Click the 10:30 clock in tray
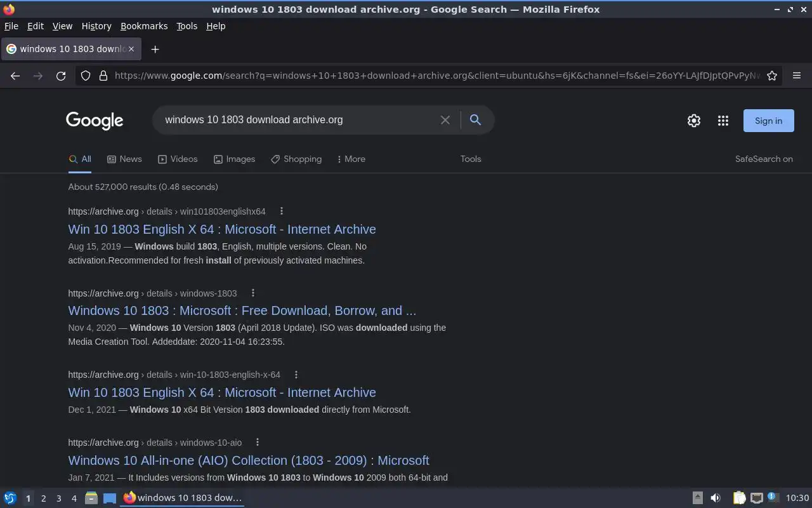The height and width of the screenshot is (508, 812). [x=797, y=498]
